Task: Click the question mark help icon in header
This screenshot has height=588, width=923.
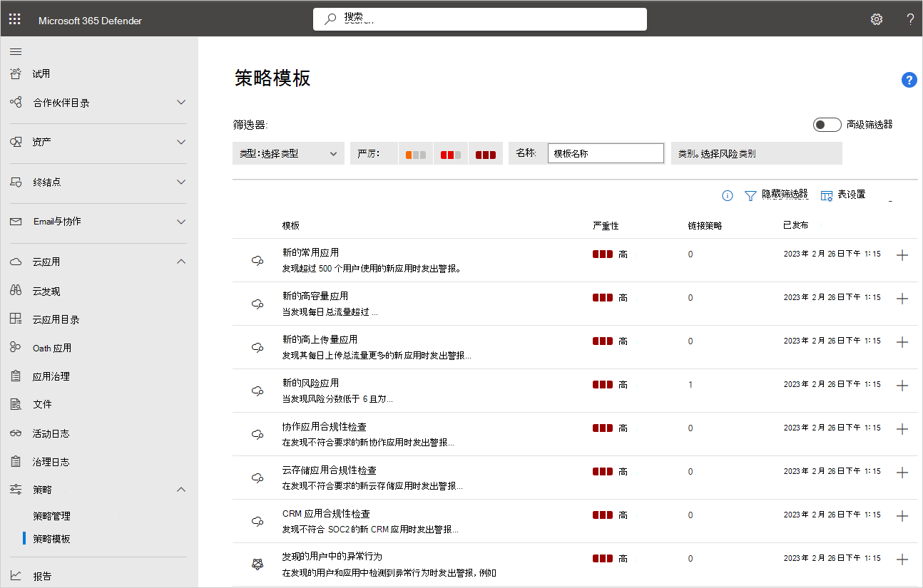Action: pyautogui.click(x=910, y=19)
